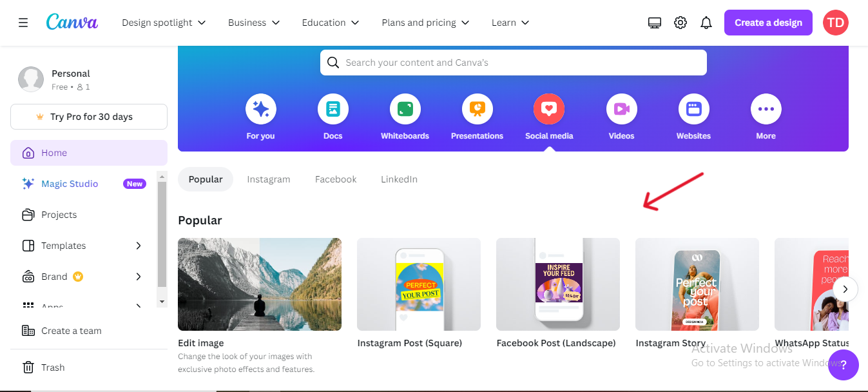This screenshot has height=392, width=868.
Task: Click the search magnifier icon
Action: pyautogui.click(x=333, y=63)
